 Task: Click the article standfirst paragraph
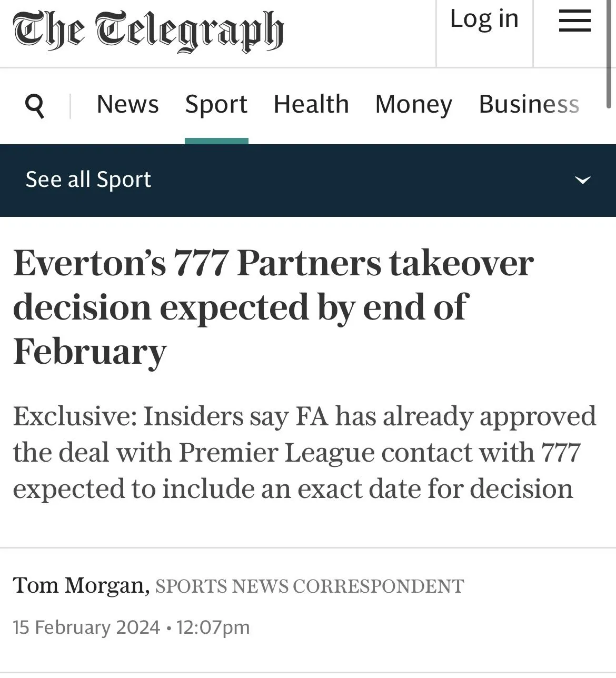click(x=304, y=452)
